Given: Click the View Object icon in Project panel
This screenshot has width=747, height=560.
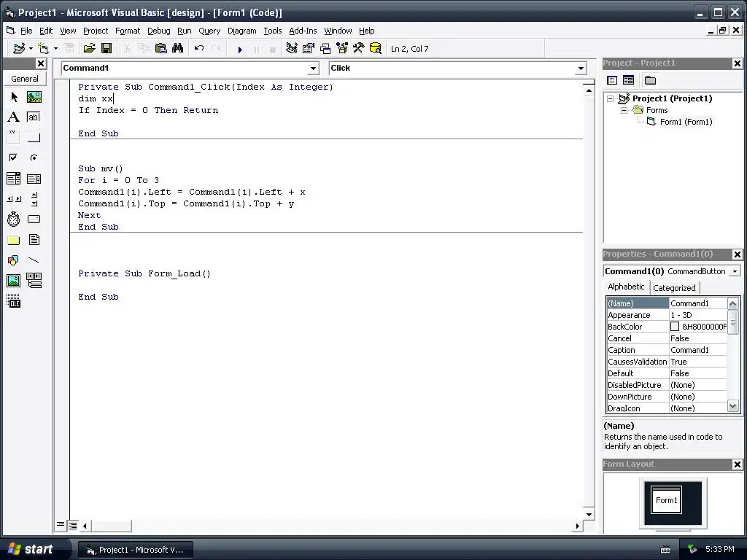Looking at the screenshot, I should [628, 80].
